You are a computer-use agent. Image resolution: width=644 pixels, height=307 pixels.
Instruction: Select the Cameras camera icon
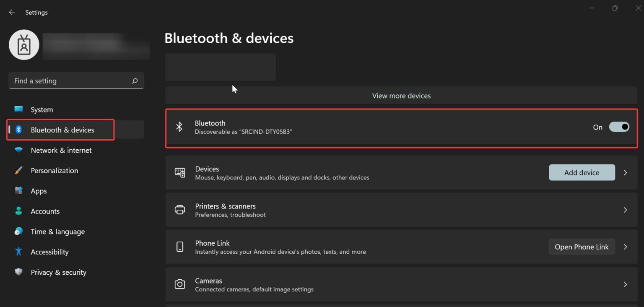(x=179, y=284)
